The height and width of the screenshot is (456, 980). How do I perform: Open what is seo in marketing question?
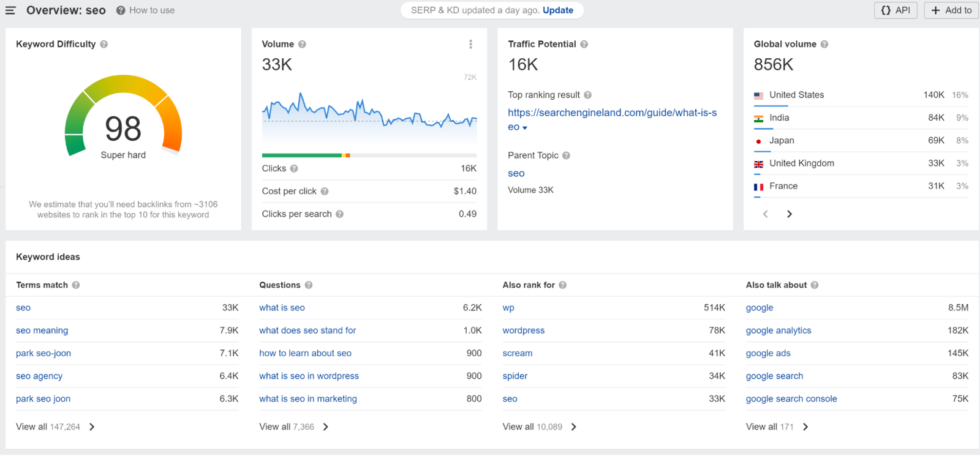tap(308, 398)
